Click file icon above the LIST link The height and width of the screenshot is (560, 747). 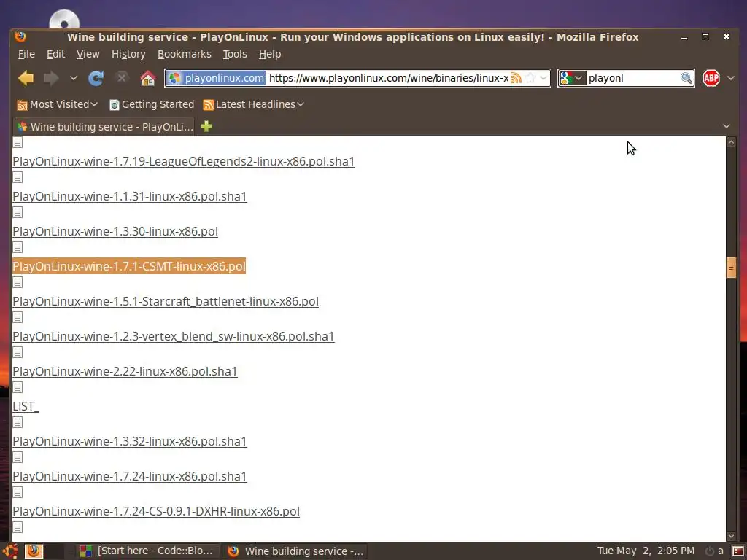(x=18, y=387)
